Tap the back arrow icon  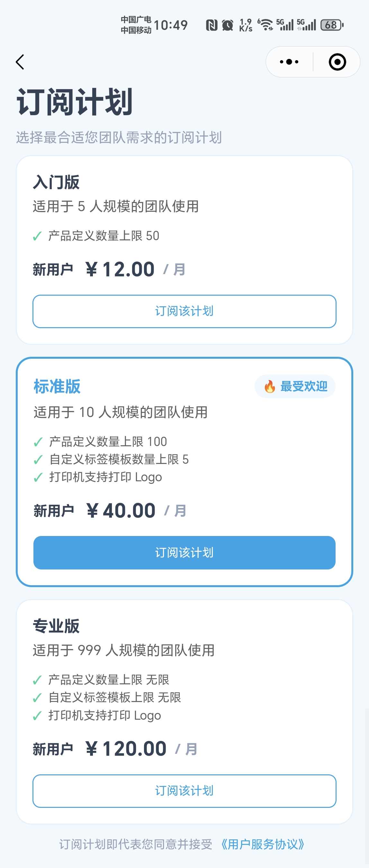click(20, 62)
